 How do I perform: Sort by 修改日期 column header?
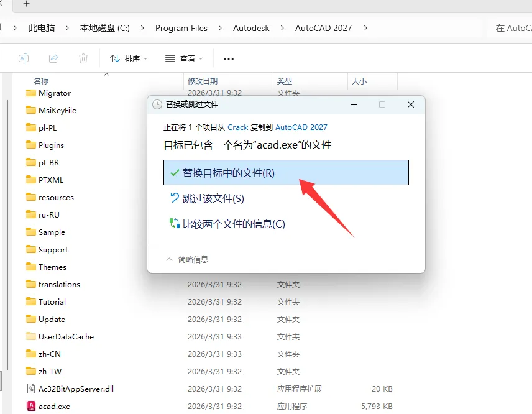203,81
